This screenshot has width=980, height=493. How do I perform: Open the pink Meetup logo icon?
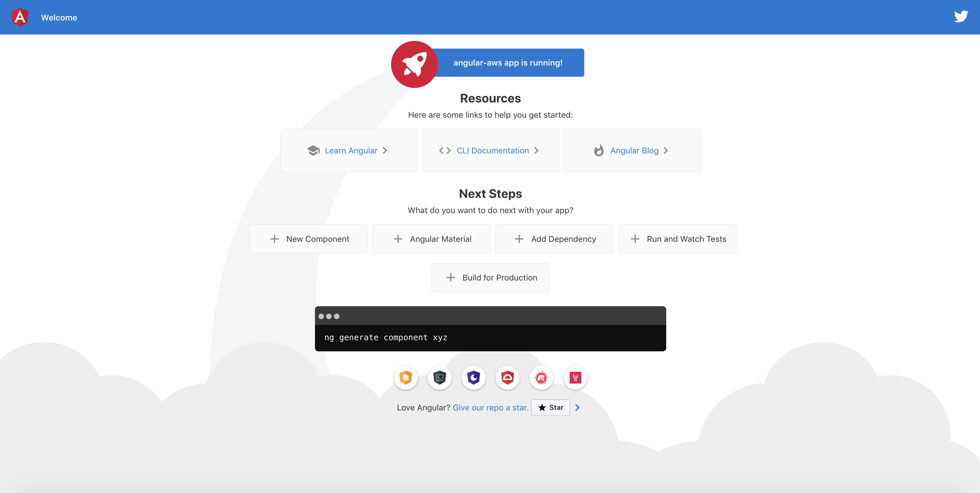pos(541,378)
